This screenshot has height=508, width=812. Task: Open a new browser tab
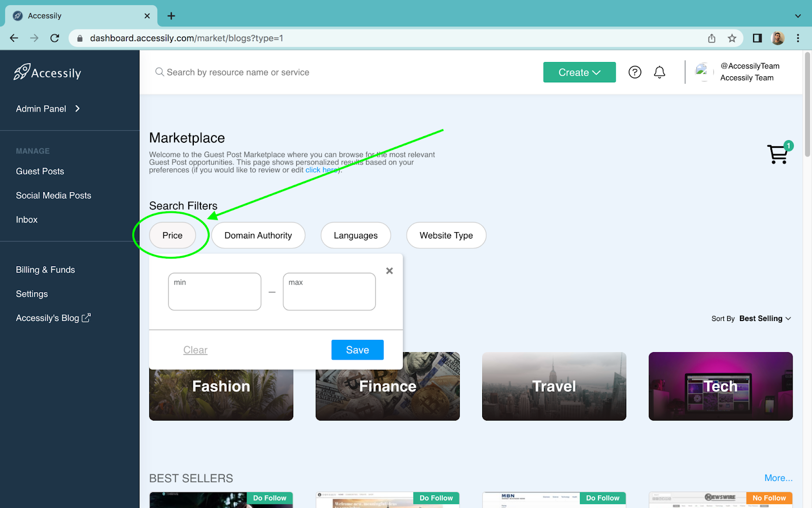172,16
